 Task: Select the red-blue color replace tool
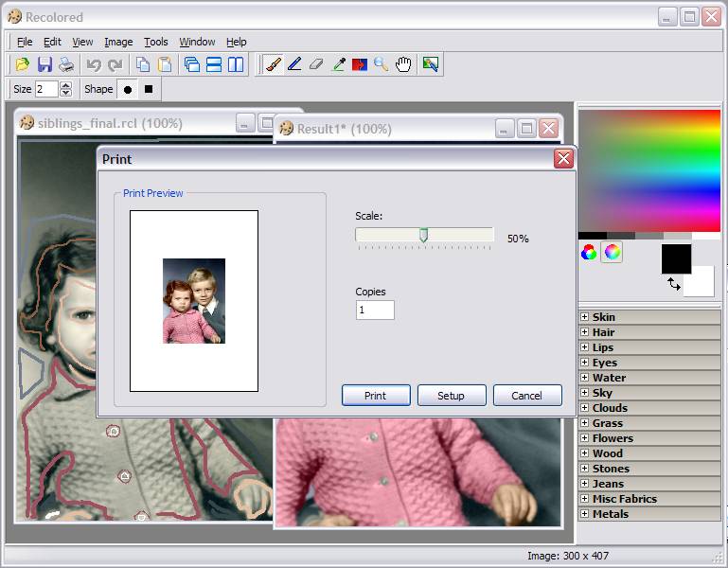coord(360,64)
